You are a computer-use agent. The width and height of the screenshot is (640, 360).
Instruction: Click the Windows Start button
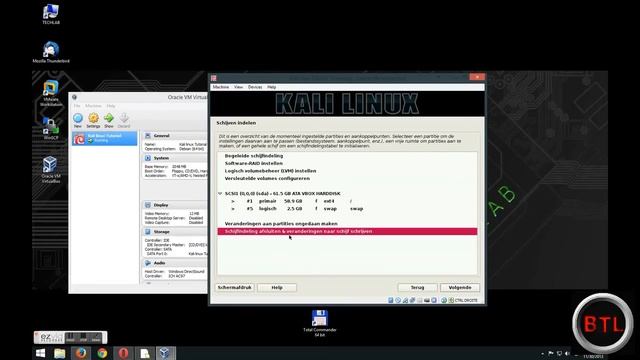pos(40,353)
